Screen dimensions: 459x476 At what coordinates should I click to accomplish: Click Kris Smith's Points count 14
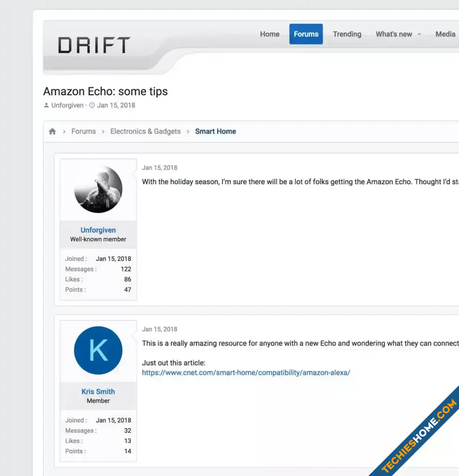[128, 451]
